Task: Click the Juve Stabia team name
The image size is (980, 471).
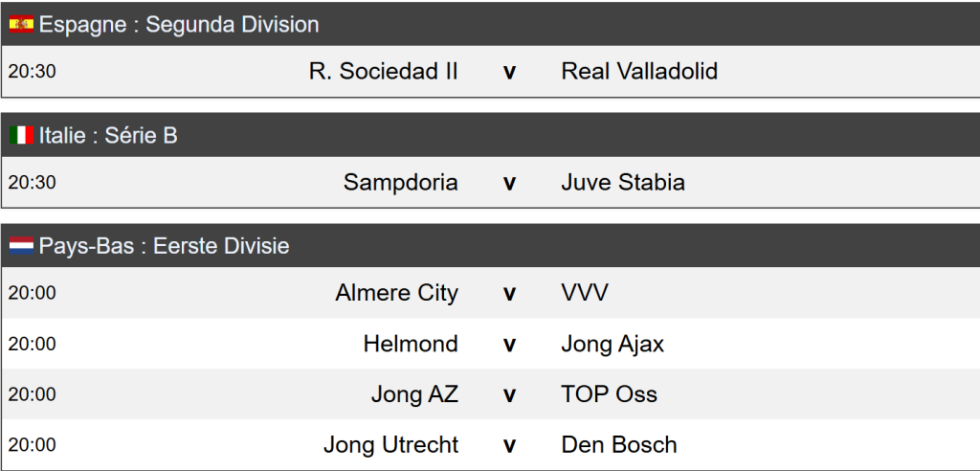Action: click(x=623, y=182)
